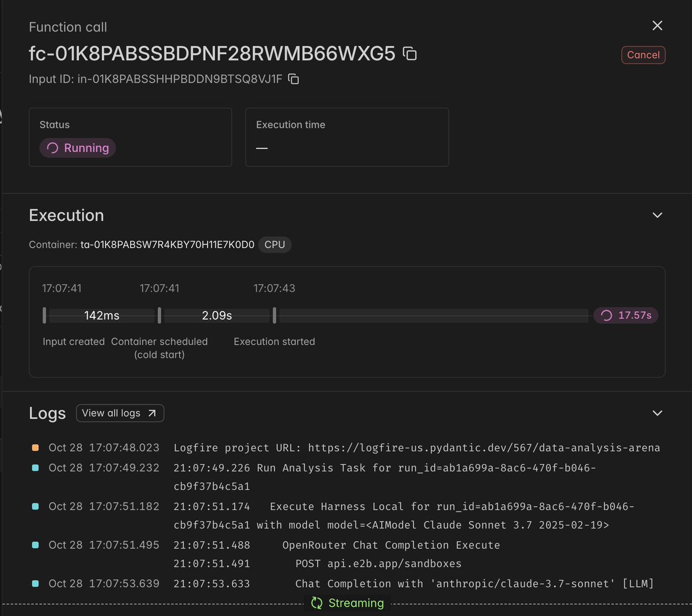This screenshot has width=692, height=616.
Task: Copy the function call ID
Action: 409,54
